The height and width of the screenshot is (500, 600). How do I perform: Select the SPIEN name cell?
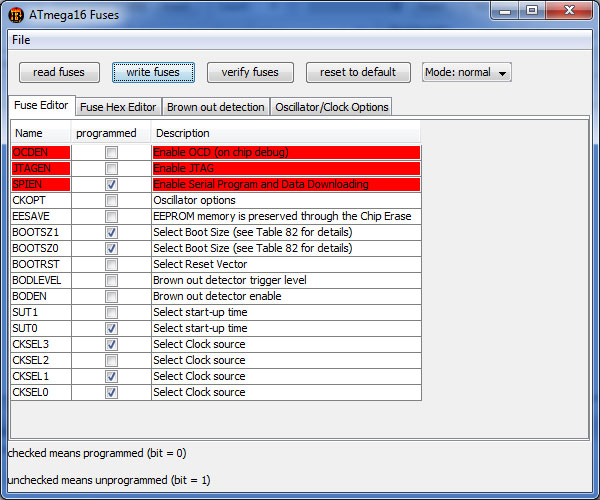point(41,184)
